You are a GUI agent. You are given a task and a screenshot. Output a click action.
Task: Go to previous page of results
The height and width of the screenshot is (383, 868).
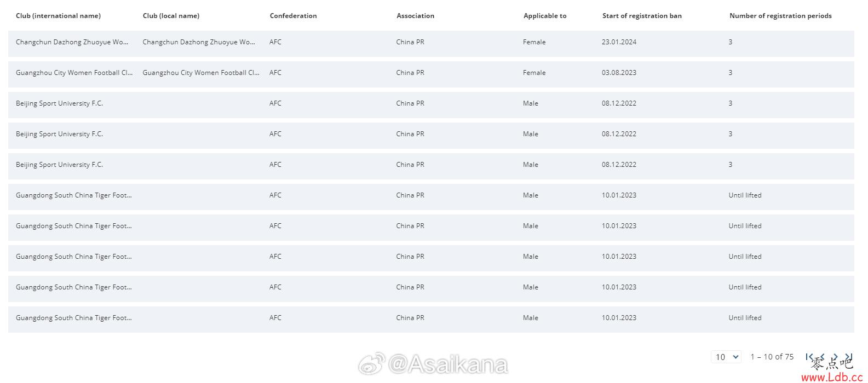click(x=823, y=357)
